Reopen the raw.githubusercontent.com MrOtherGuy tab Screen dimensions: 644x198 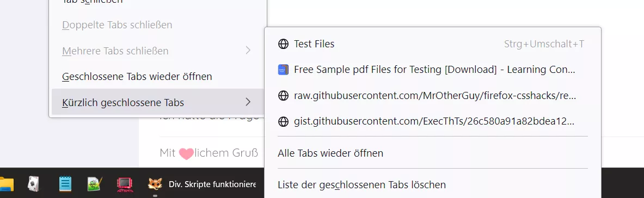point(433,96)
